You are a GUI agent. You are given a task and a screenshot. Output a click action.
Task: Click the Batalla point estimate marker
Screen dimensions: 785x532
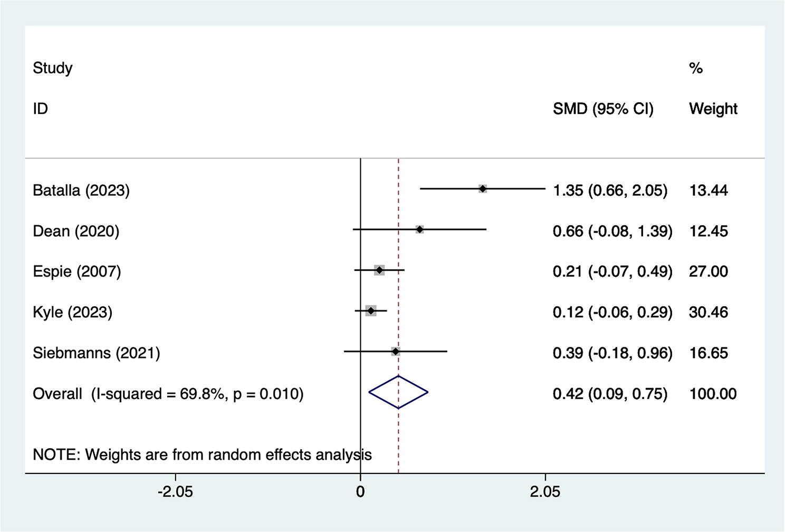pos(482,189)
